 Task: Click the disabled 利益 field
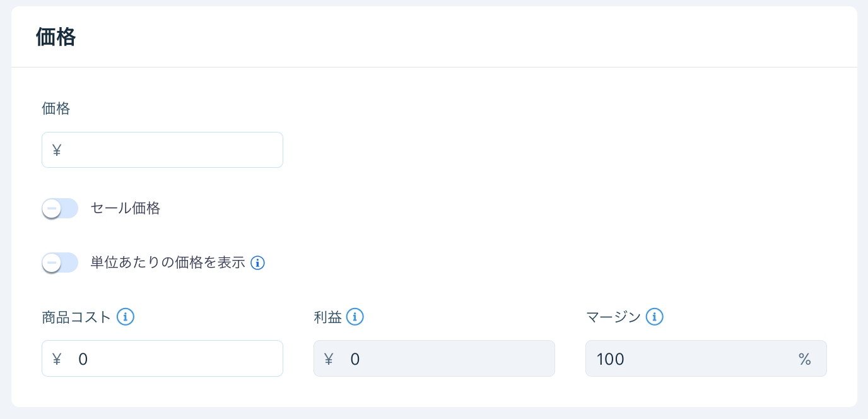[434, 358]
